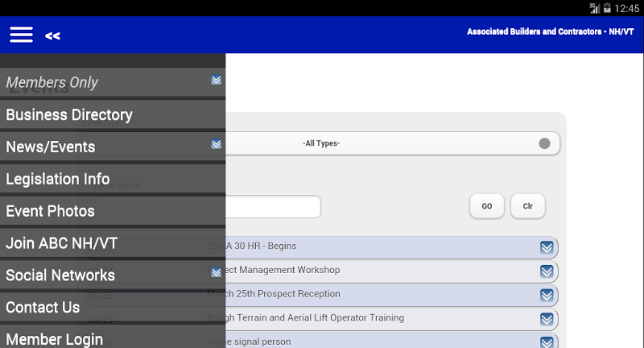Open Social Networks menu item
Viewport: 644px width, 348px height.
click(x=113, y=275)
